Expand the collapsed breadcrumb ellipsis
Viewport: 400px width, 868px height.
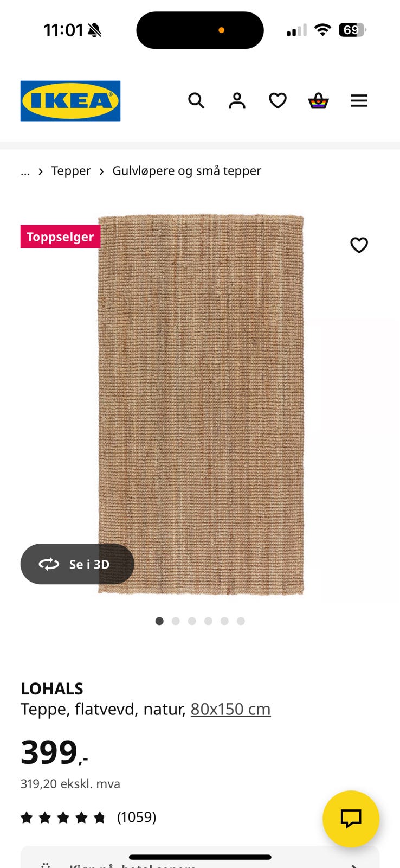[x=25, y=171]
